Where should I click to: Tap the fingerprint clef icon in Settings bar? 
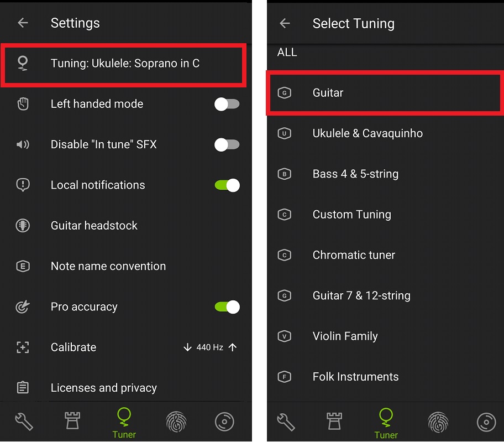pyautogui.click(x=176, y=422)
